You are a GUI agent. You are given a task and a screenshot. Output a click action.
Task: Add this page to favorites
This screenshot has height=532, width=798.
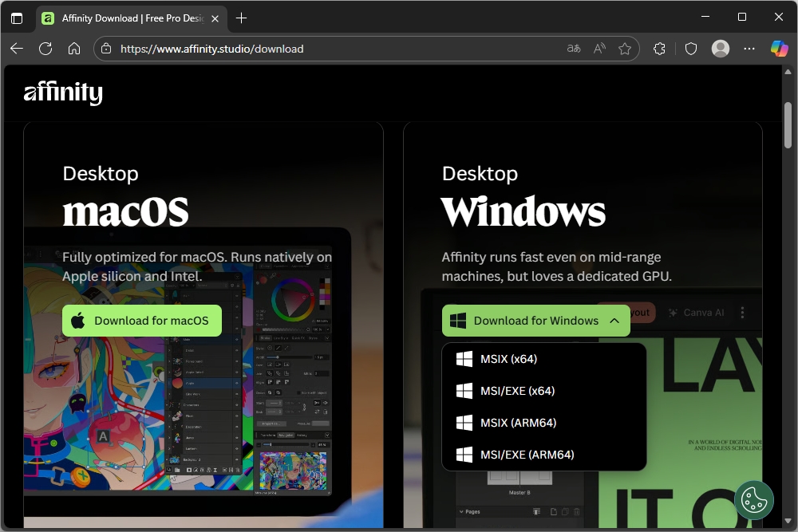coord(625,49)
